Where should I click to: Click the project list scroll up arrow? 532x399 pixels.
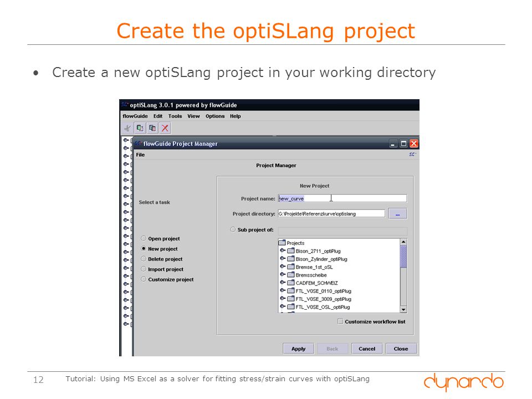tap(403, 242)
